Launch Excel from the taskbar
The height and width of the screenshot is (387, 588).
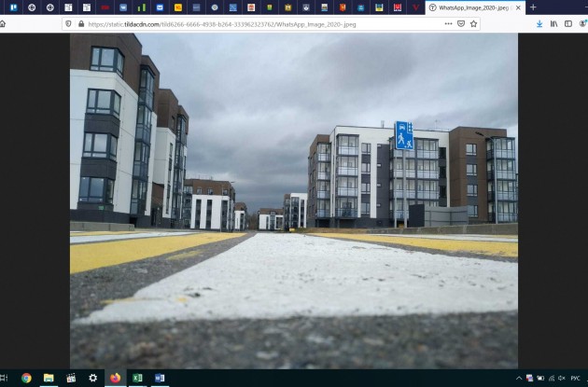coord(138,378)
